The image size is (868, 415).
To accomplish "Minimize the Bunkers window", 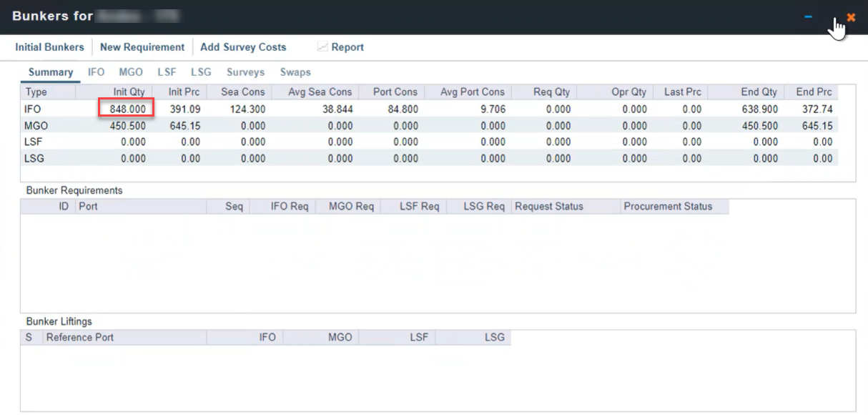I will [808, 17].
